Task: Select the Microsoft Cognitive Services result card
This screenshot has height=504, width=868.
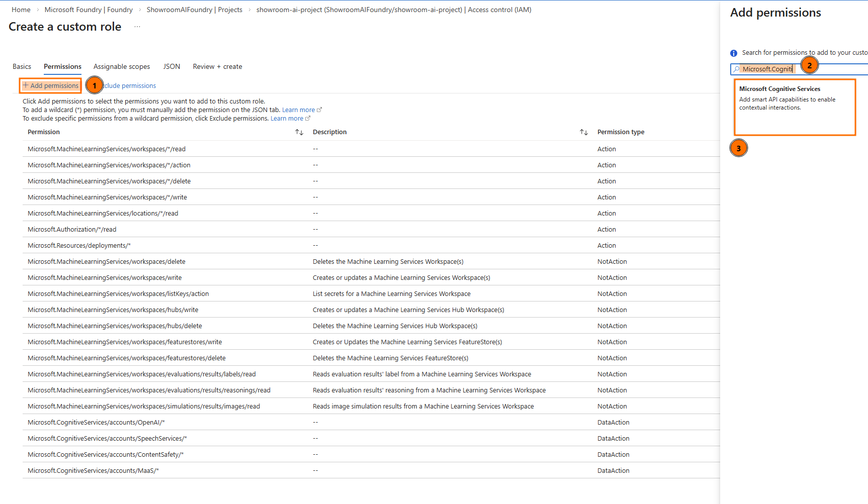Action: [795, 107]
